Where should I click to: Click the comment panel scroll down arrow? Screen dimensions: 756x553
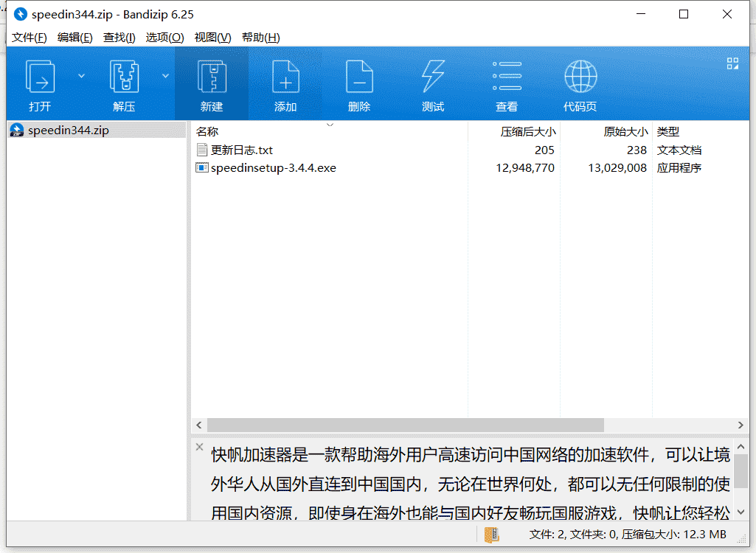coord(741,512)
